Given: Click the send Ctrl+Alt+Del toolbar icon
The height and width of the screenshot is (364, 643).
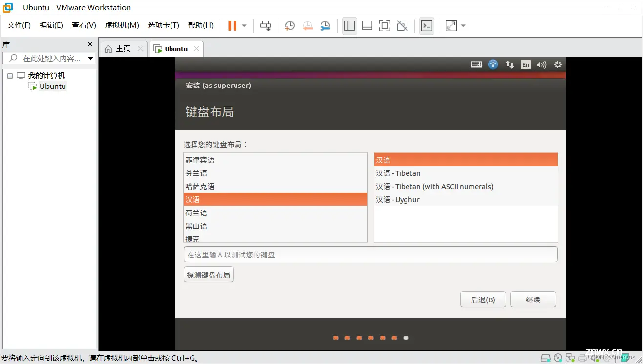Looking at the screenshot, I should [265, 25].
